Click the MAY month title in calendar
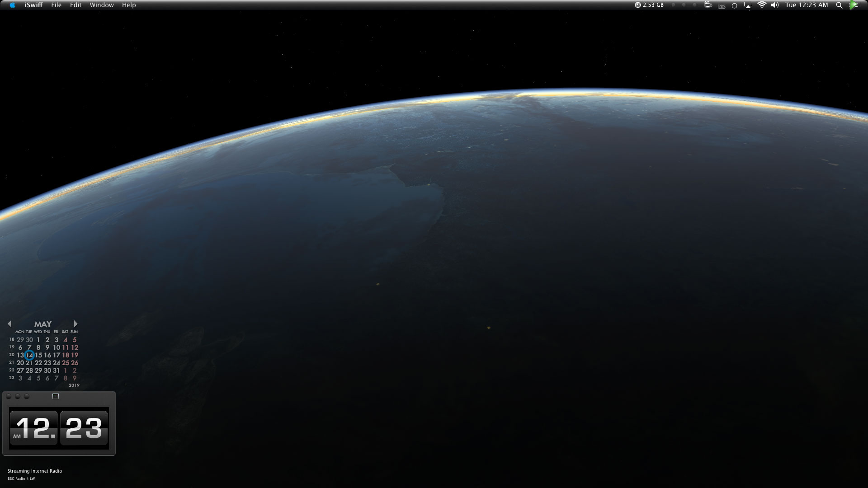Screen dimensions: 868x488 click(43, 324)
